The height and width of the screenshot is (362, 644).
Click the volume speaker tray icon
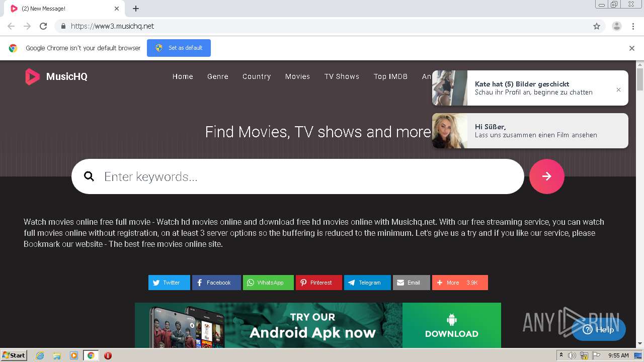[572, 355]
